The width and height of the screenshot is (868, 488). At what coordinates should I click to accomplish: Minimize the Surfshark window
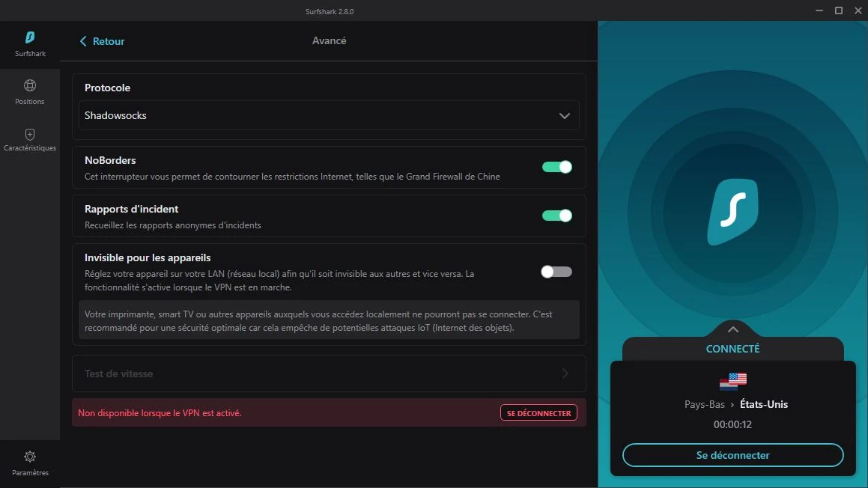819,10
